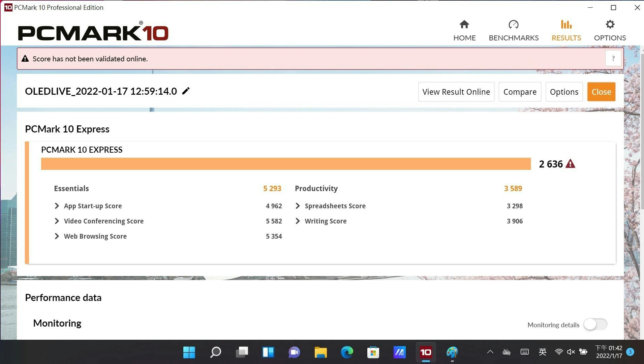This screenshot has height=364, width=644.
Task: Click the Compare button
Action: click(x=520, y=92)
